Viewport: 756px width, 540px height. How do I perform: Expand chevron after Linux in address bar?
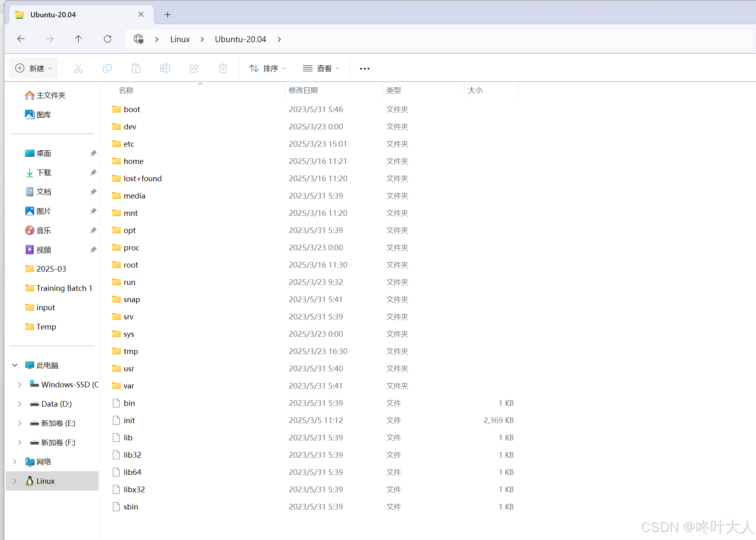pyautogui.click(x=202, y=39)
